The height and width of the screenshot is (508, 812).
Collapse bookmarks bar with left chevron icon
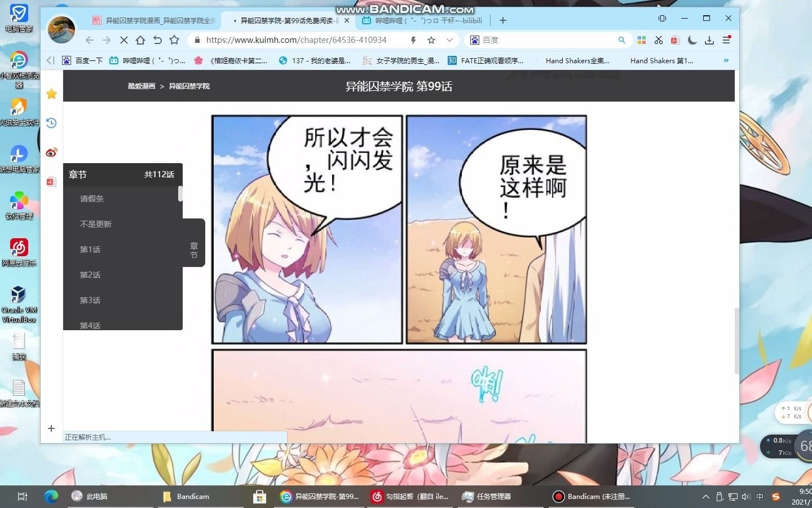coord(51,60)
